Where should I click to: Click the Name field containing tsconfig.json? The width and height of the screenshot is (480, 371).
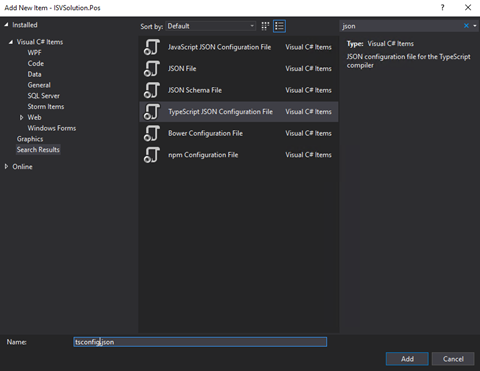(200, 342)
